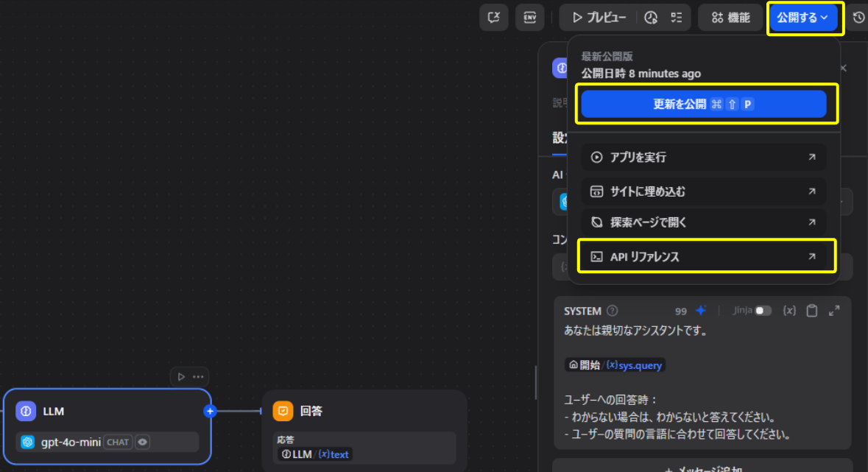
Task: Select サイトに埋め込む menu entry
Action: coord(704,191)
